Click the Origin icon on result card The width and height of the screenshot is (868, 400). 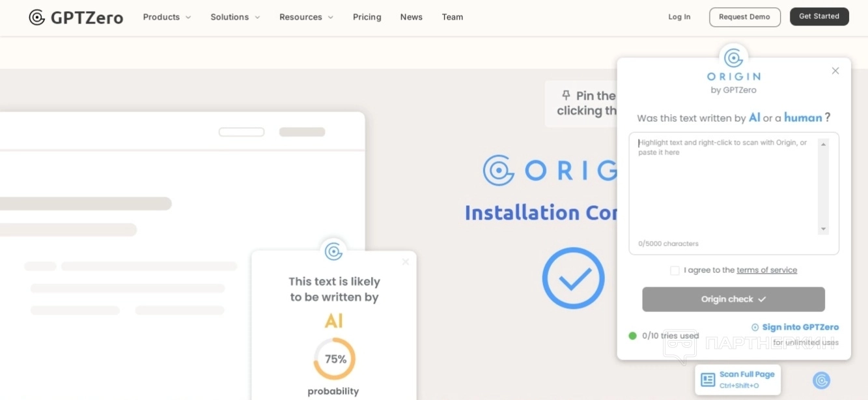pyautogui.click(x=334, y=251)
